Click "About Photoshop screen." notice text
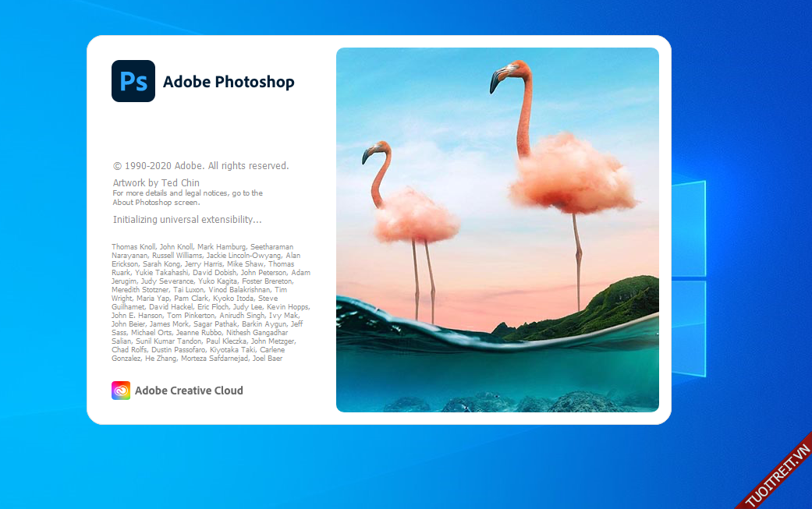Viewport: 812px width, 509px height. (x=156, y=202)
